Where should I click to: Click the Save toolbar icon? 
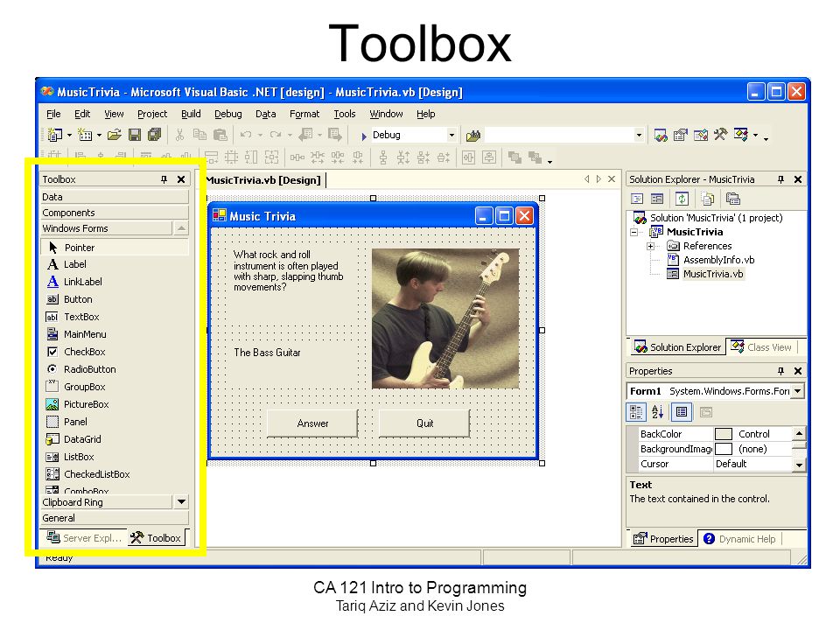point(135,135)
